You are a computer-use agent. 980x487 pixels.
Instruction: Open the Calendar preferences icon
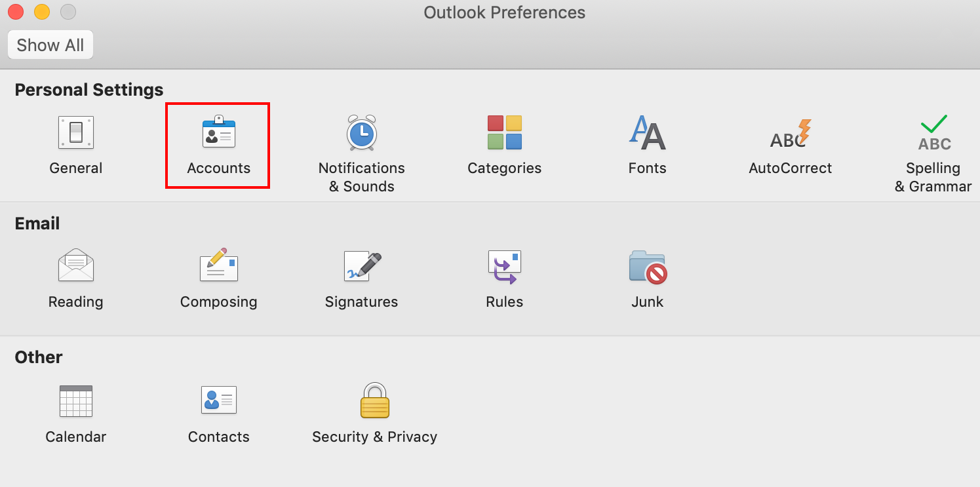(x=76, y=401)
